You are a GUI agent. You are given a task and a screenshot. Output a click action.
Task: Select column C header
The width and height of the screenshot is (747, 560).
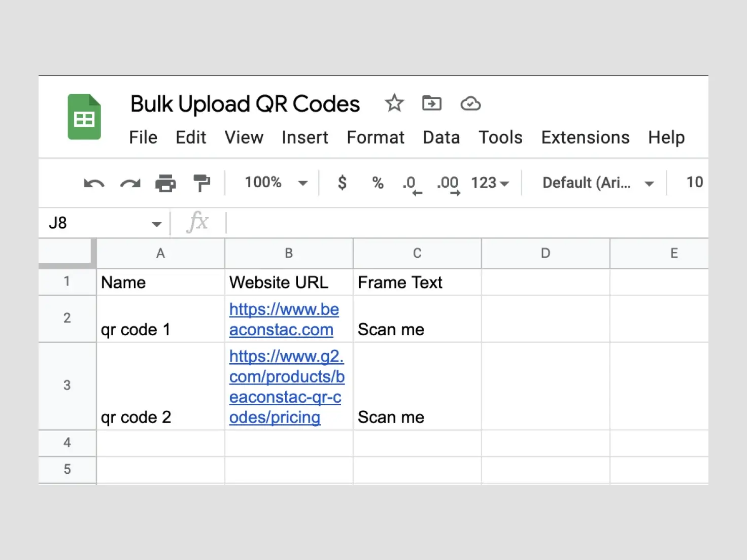pos(417,253)
